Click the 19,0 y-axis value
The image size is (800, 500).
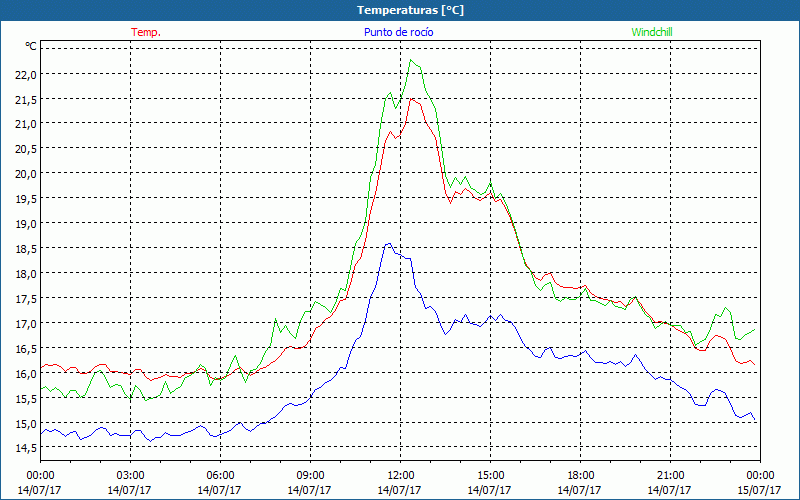click(x=27, y=224)
